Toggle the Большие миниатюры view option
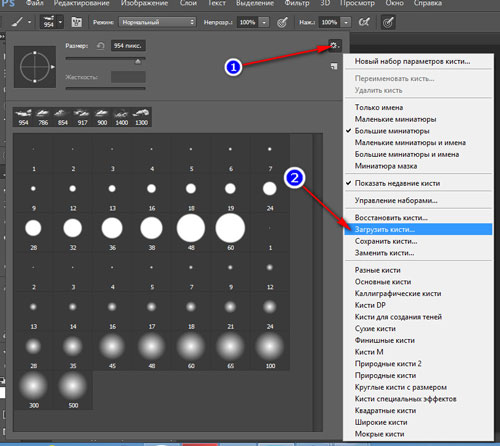The image size is (500, 446). click(418, 131)
